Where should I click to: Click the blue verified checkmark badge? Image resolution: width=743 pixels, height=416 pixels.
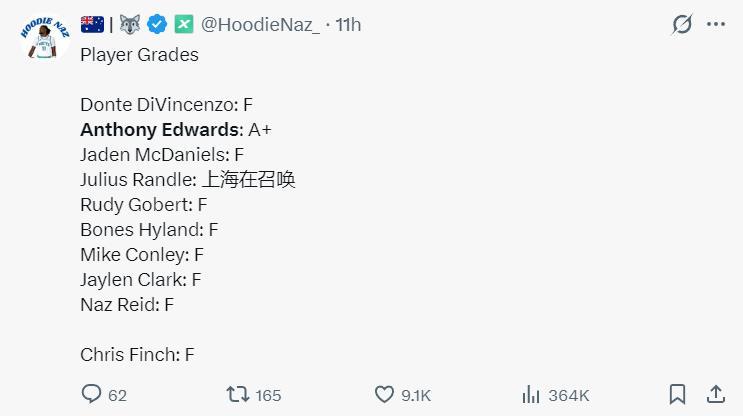pos(157,24)
